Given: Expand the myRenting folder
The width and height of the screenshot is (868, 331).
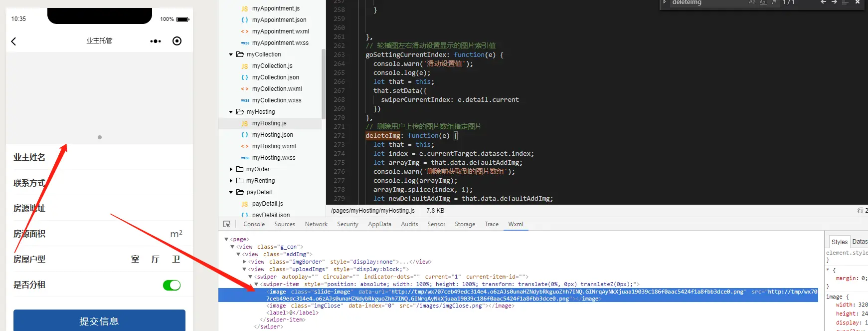Looking at the screenshot, I should click(231, 181).
